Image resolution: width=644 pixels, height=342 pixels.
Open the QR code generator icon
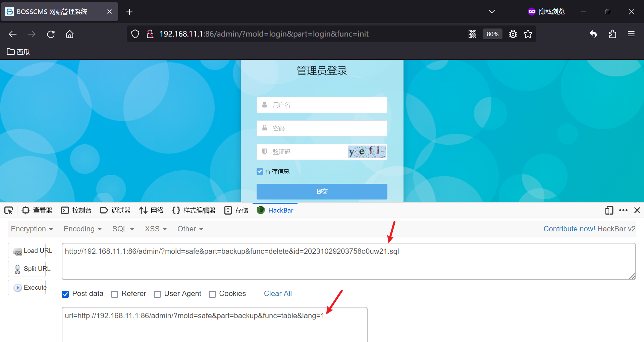coord(473,34)
